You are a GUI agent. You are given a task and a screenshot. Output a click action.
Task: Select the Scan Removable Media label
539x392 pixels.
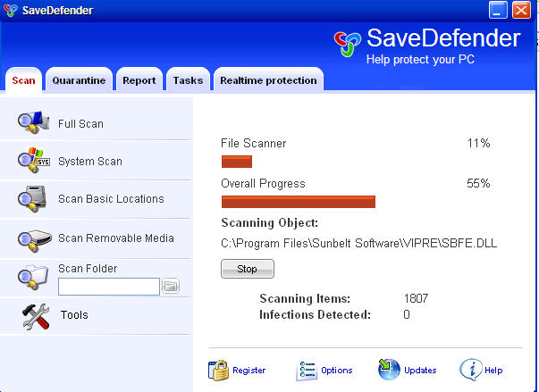[116, 238]
